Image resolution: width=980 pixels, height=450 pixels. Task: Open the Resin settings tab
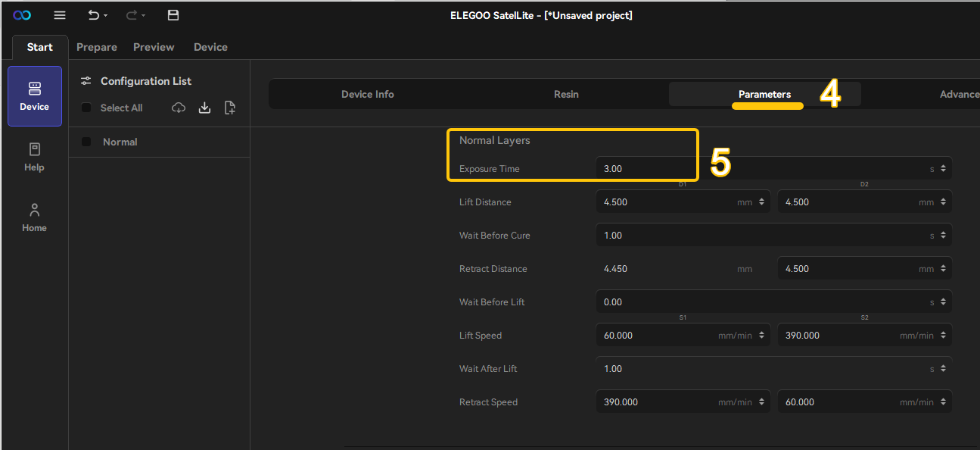pos(566,94)
